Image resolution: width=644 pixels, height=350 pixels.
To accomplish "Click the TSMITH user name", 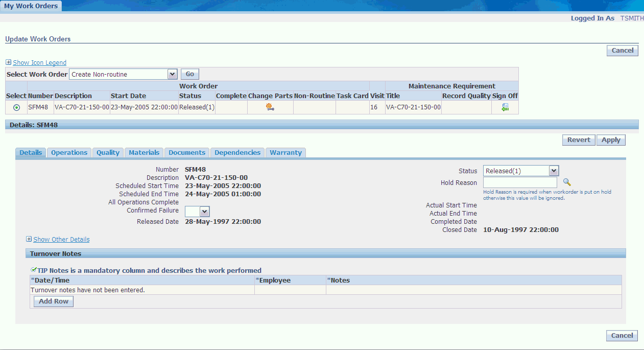I will (x=632, y=18).
